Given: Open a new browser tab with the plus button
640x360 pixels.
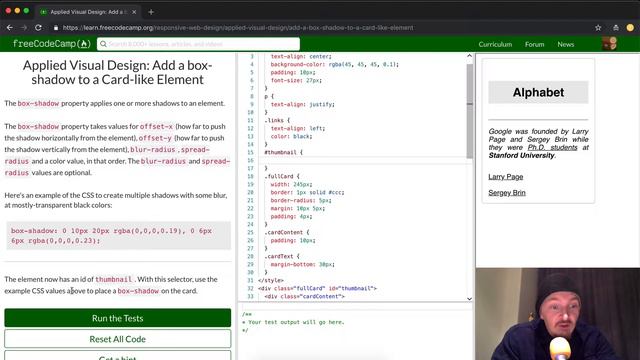Looking at the screenshot, I should click(151, 12).
